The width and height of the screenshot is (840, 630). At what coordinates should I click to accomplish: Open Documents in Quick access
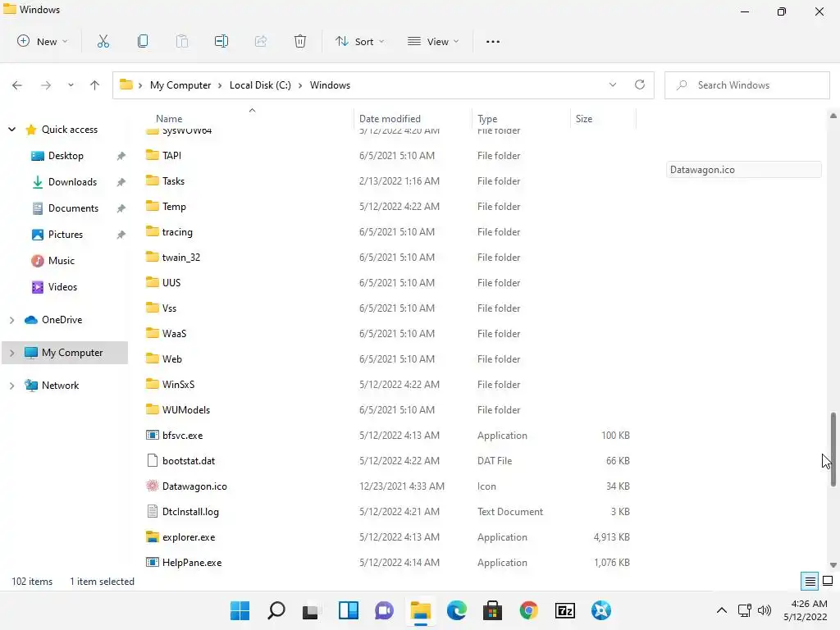73,208
